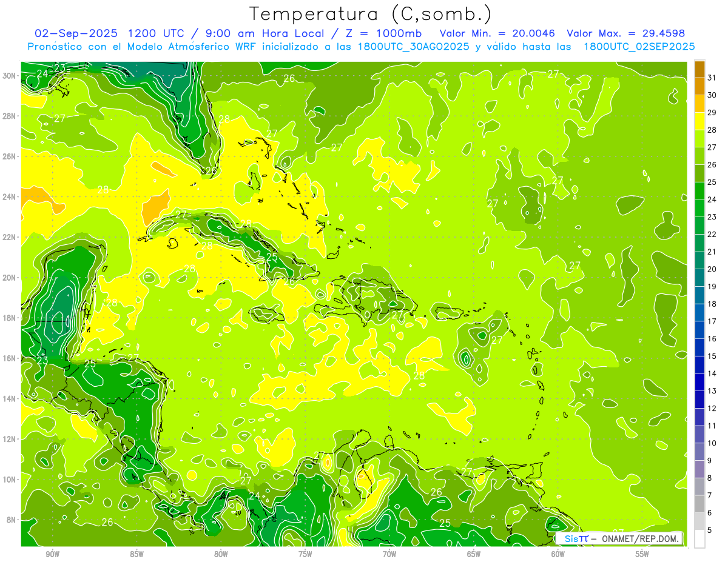Click the legend value '31'
The width and height of the screenshot is (728, 562).
[x=712, y=78]
